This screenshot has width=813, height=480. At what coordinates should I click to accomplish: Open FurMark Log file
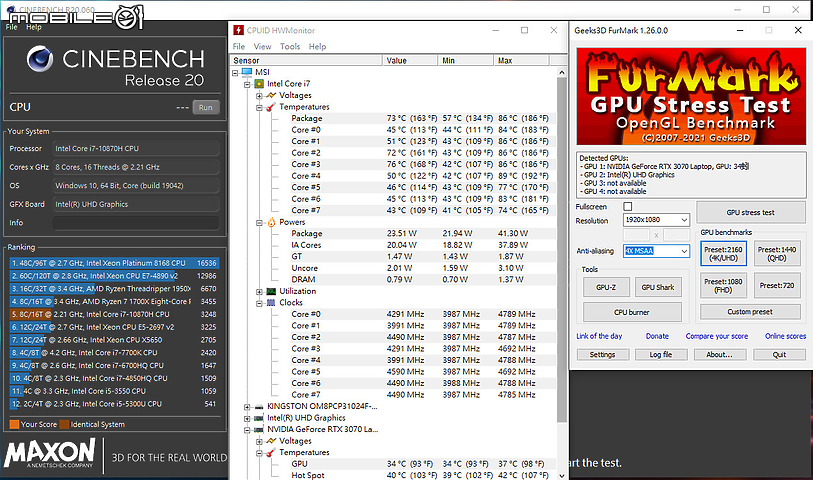pyautogui.click(x=661, y=355)
